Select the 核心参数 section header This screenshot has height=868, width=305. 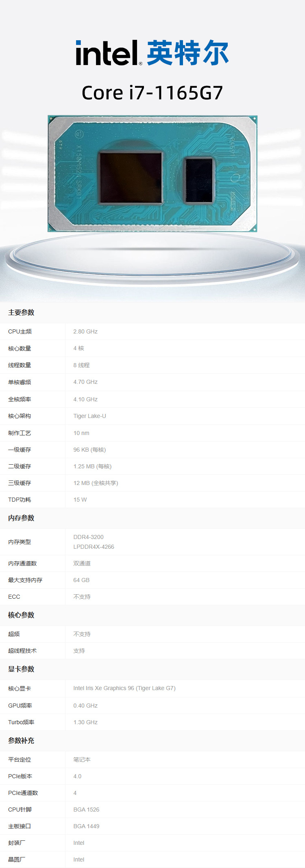coord(21,615)
